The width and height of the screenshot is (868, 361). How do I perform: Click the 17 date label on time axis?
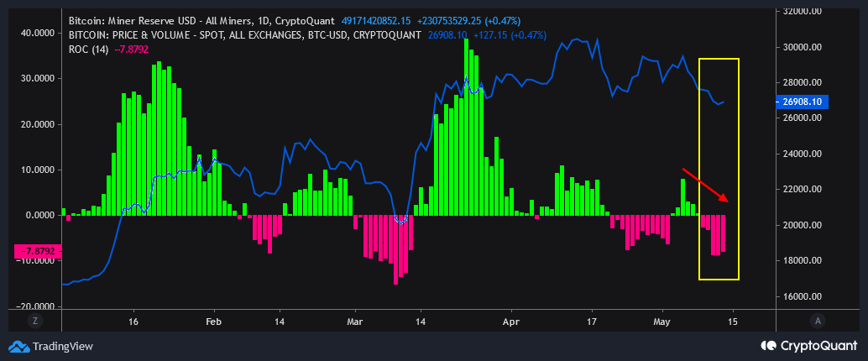pyautogui.click(x=591, y=322)
